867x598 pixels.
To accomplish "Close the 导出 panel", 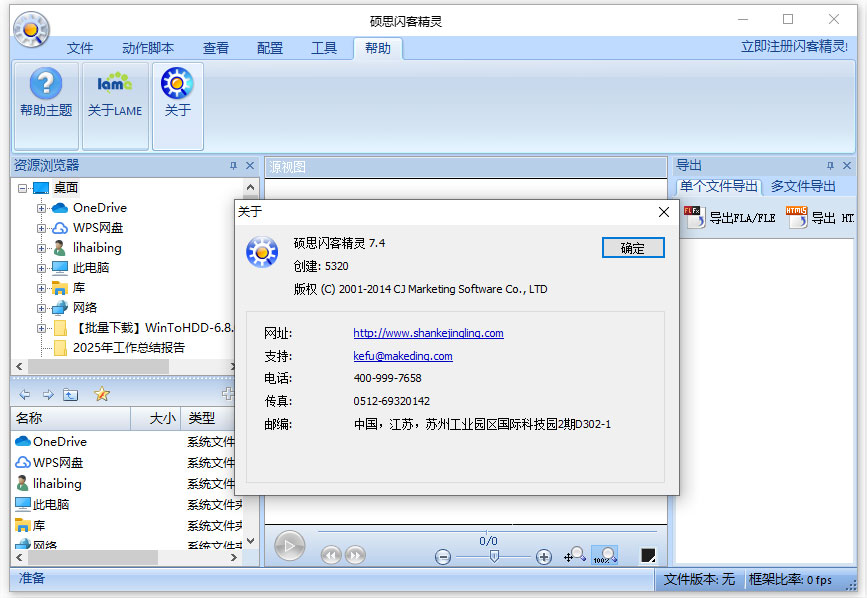I will click(847, 165).
